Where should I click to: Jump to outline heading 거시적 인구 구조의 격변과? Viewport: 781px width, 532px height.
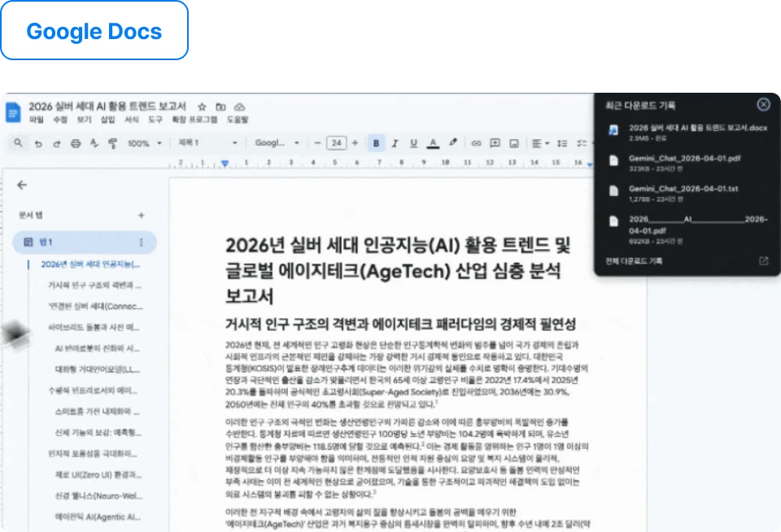click(94, 285)
